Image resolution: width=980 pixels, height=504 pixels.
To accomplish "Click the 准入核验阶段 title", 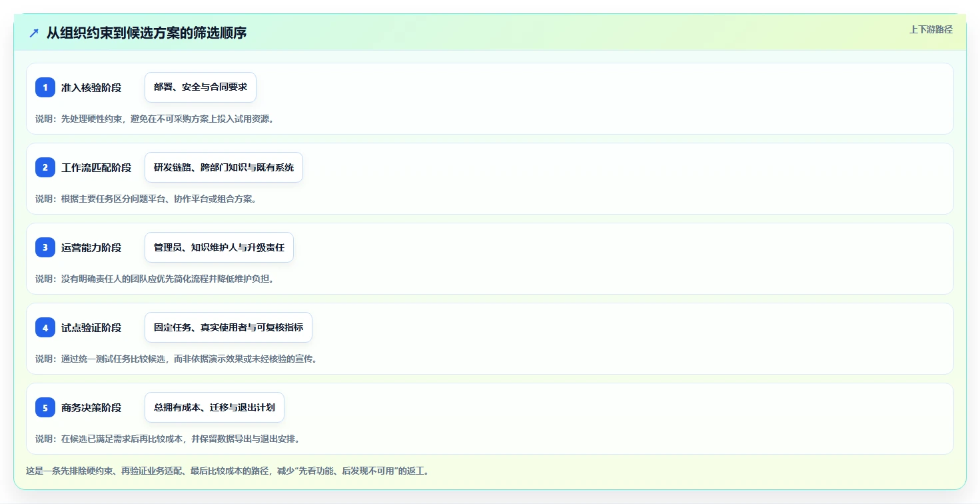I will (91, 87).
